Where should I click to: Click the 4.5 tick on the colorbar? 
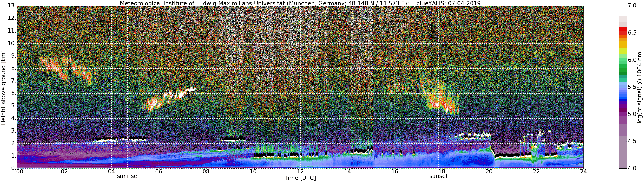[x=632, y=141]
